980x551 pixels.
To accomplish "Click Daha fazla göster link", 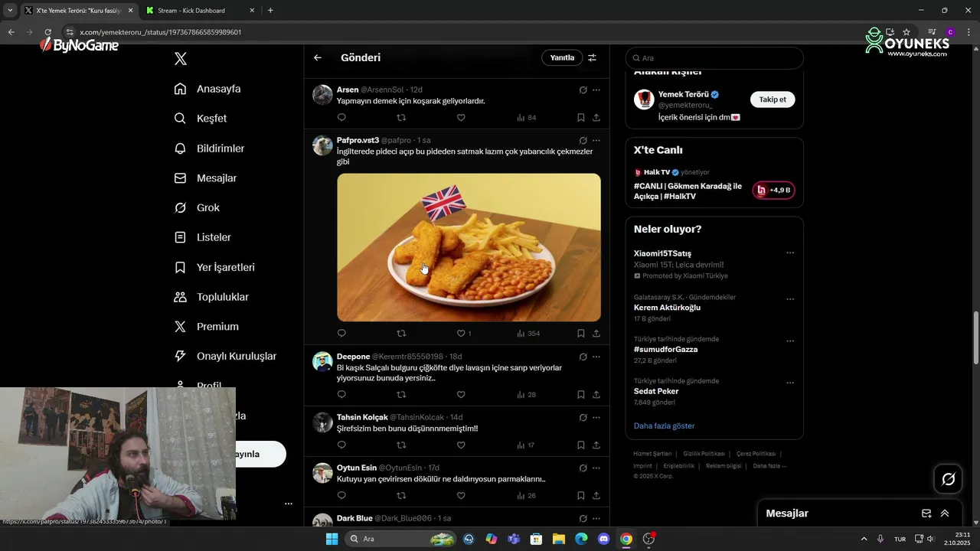I will pyautogui.click(x=664, y=425).
